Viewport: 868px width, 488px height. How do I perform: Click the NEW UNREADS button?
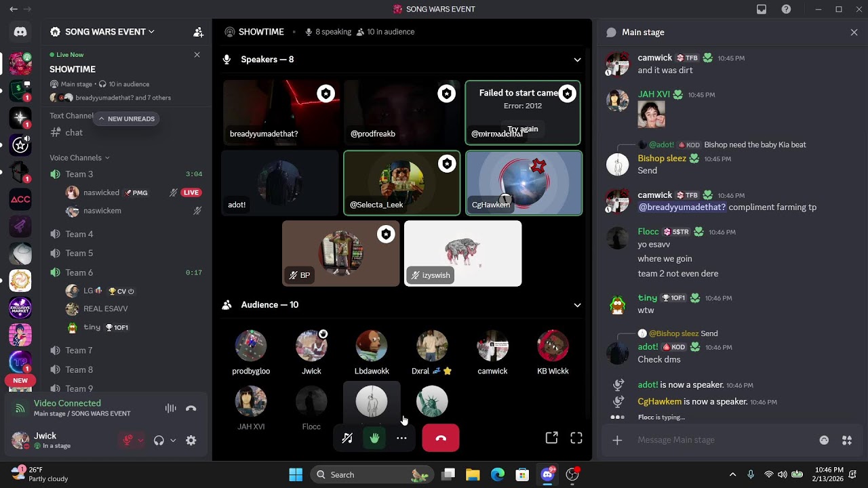coord(126,119)
